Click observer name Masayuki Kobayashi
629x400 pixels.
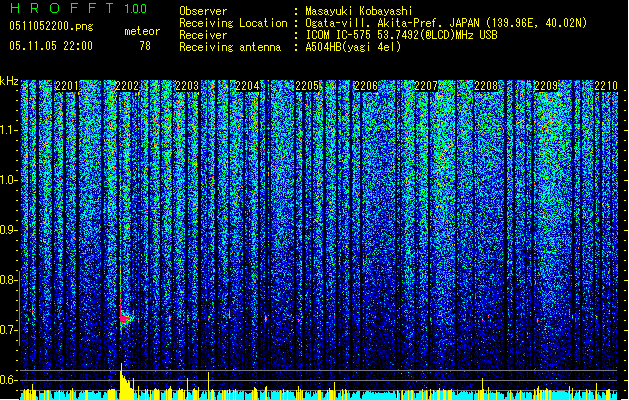[359, 11]
